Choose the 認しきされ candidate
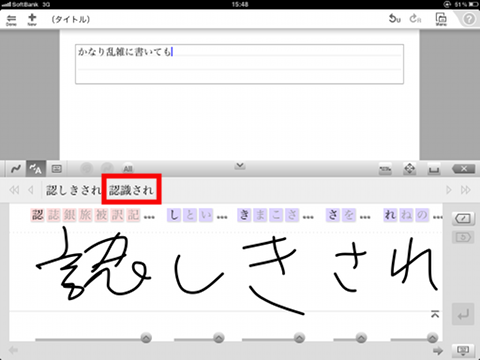The image size is (480, 360). (x=73, y=190)
